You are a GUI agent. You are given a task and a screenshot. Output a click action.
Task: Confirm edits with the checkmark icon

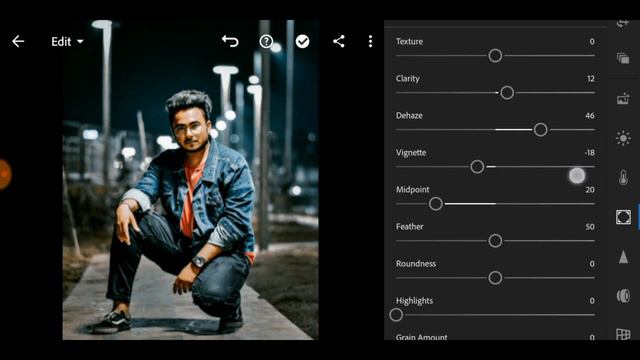(302, 41)
